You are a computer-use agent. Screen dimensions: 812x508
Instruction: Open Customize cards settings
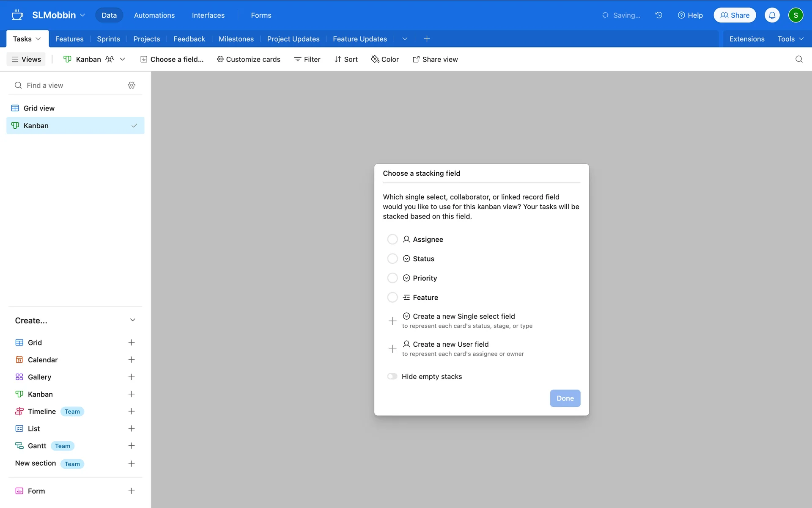(x=249, y=59)
